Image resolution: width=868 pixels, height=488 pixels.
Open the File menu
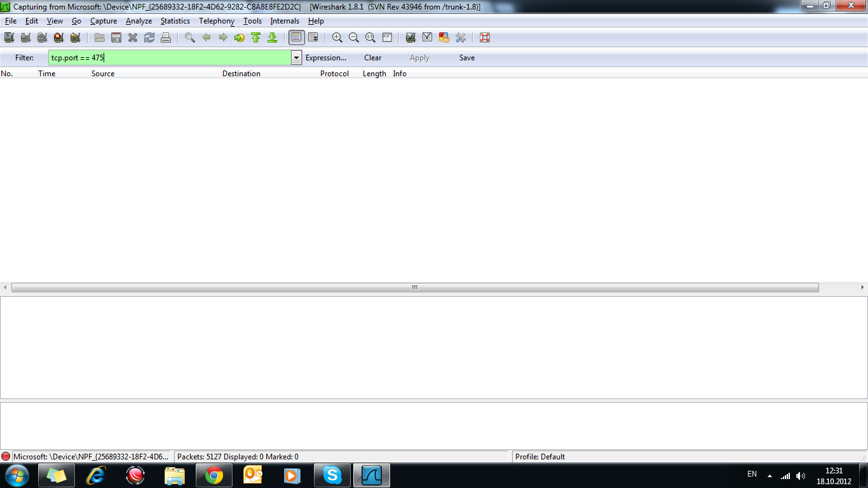pyautogui.click(x=11, y=21)
